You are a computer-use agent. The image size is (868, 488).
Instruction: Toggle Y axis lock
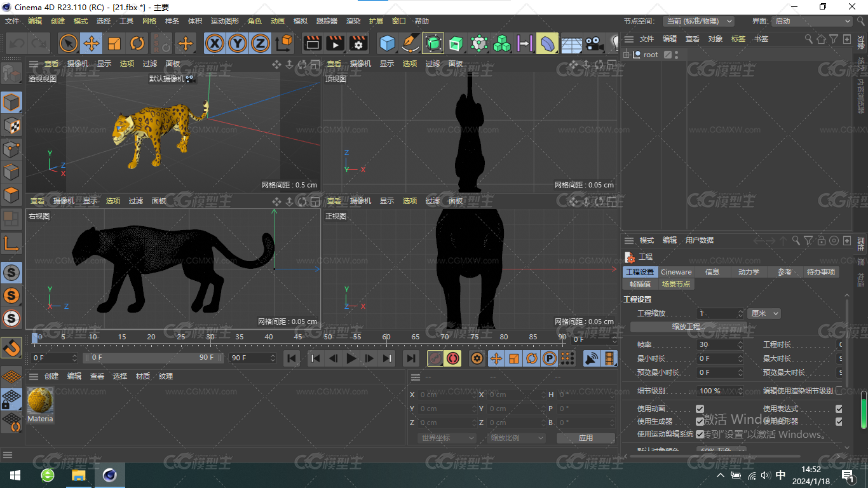click(x=238, y=43)
